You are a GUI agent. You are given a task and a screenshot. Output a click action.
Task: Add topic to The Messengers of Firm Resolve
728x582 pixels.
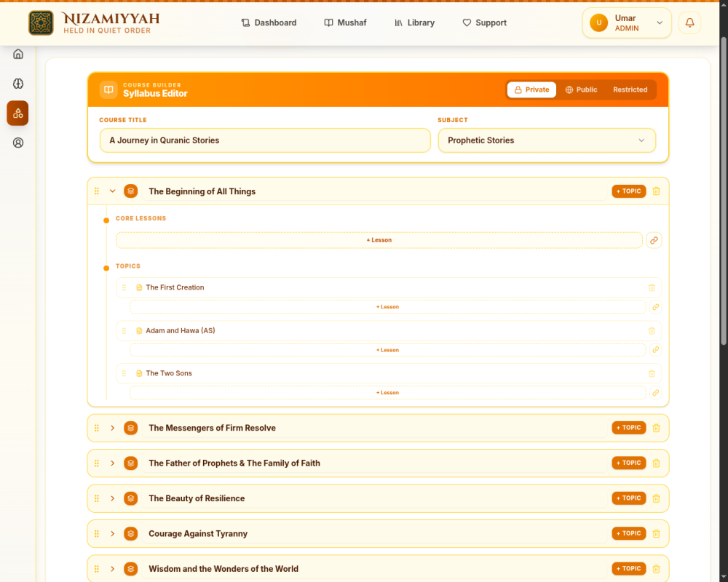(629, 428)
